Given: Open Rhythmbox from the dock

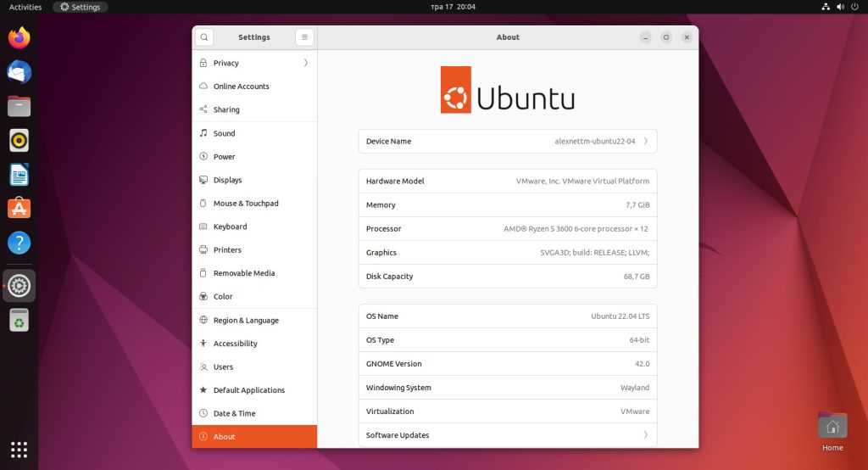Looking at the screenshot, I should [19, 141].
